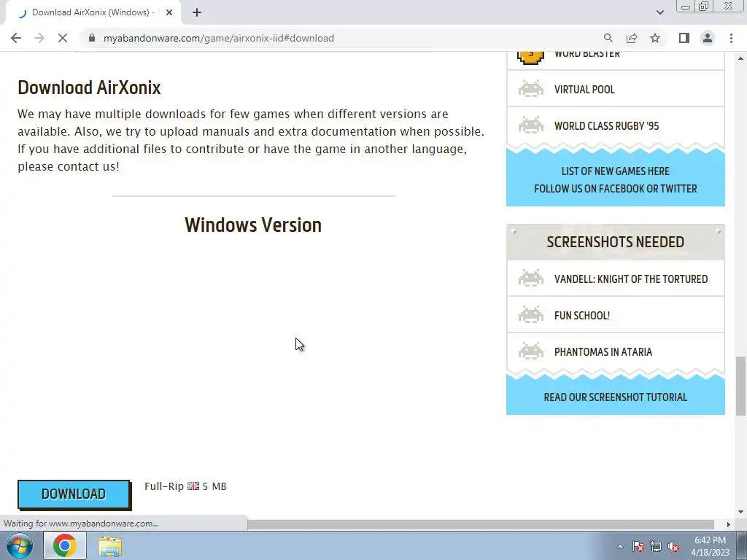The width and height of the screenshot is (747, 560).
Task: Click the horizontal scrollbar right arrow
Action: coord(729,524)
